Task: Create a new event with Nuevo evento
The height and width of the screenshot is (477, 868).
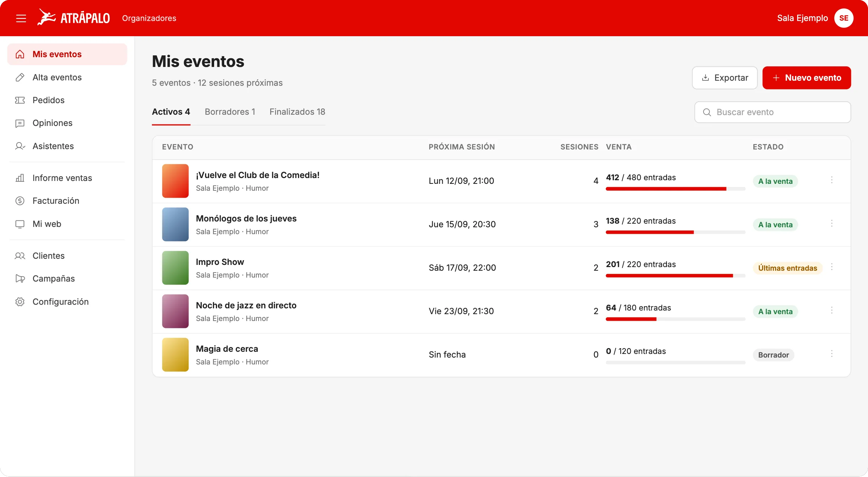Action: pos(807,78)
